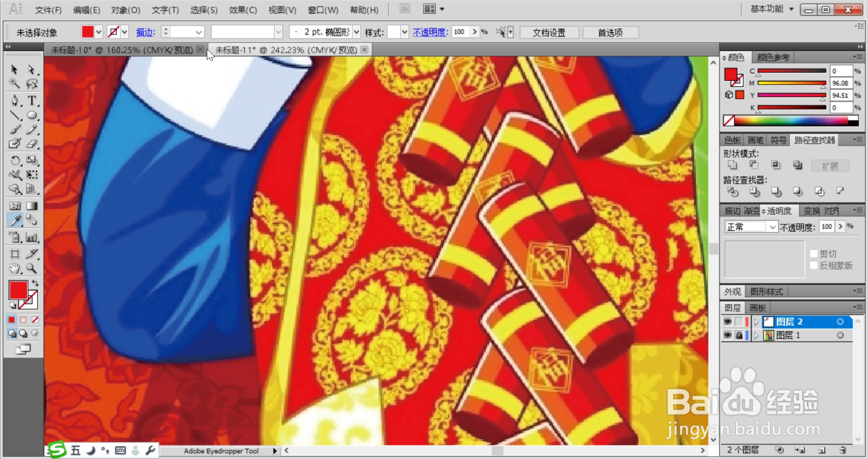Screen dimensions: 868x459
Task: Pick the Rotate tool
Action: coord(15,161)
